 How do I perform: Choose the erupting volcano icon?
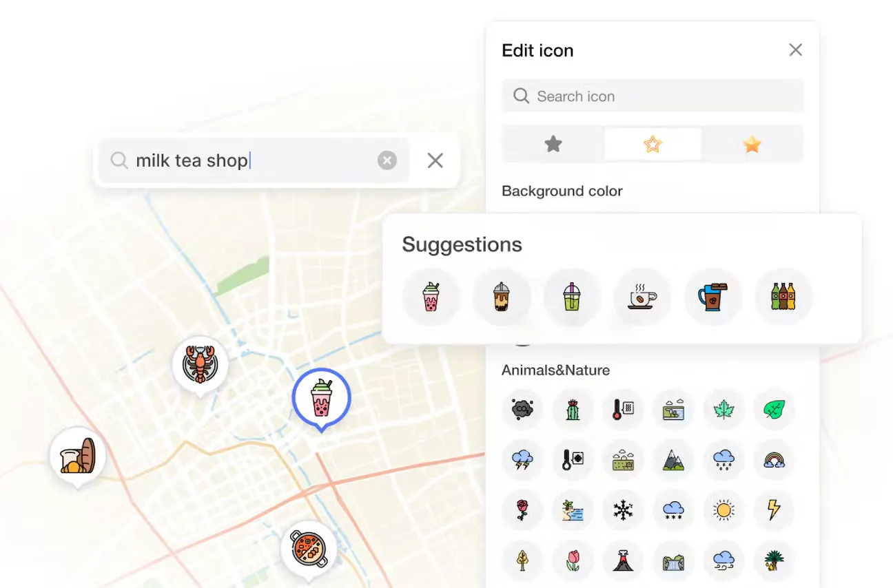[x=623, y=560]
